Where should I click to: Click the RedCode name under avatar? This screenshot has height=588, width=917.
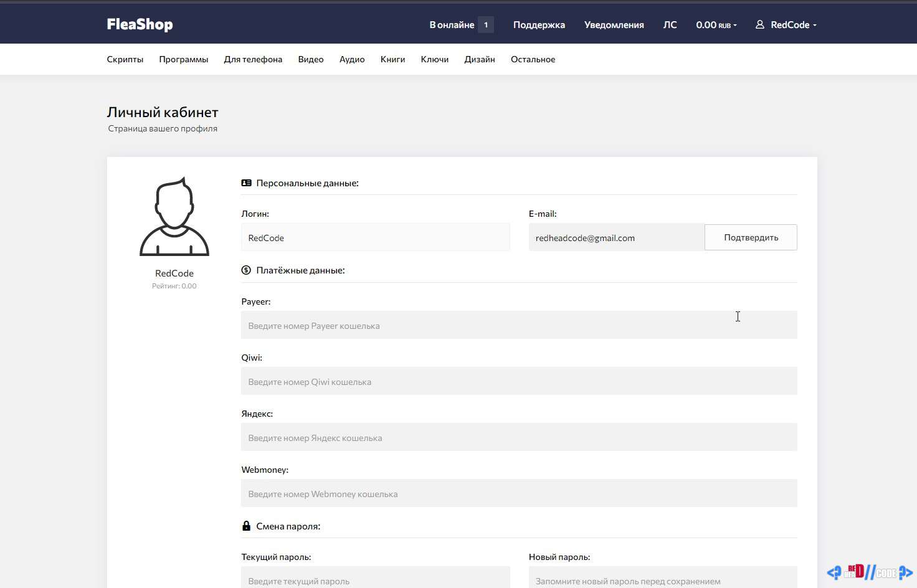point(174,273)
